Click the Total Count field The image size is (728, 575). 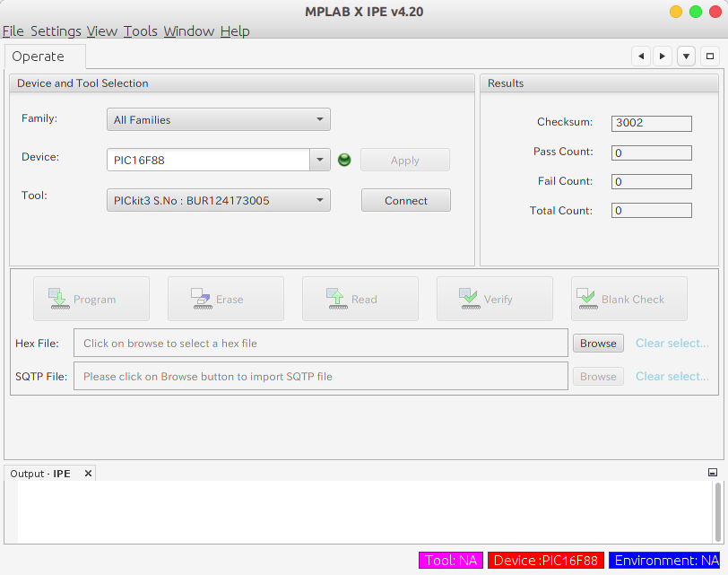[652, 211]
